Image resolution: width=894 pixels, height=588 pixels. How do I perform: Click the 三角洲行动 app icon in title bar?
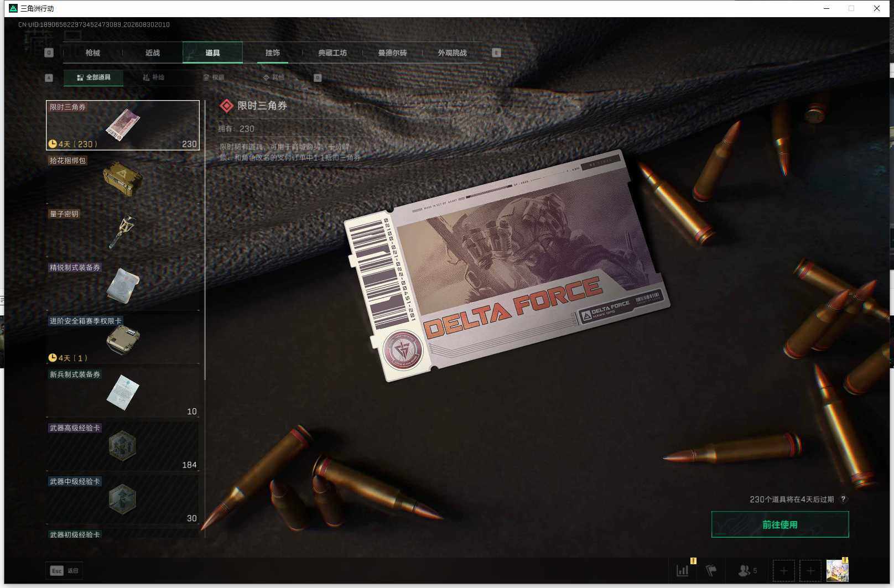point(13,8)
